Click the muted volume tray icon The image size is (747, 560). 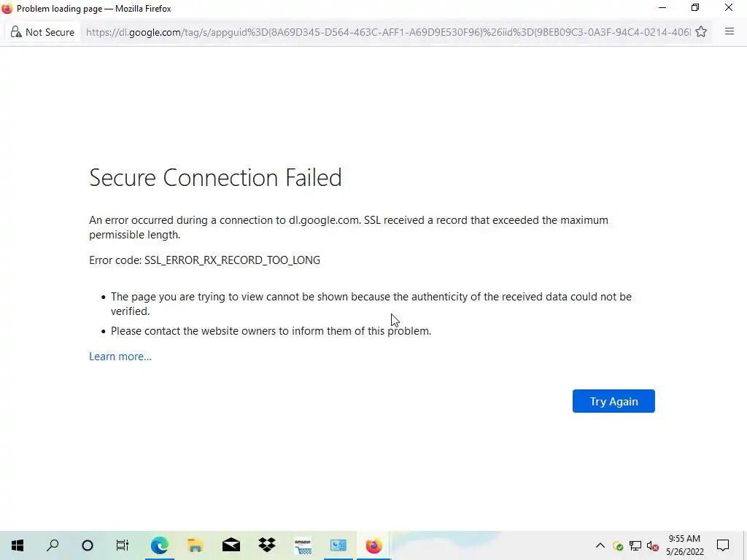[x=653, y=546]
